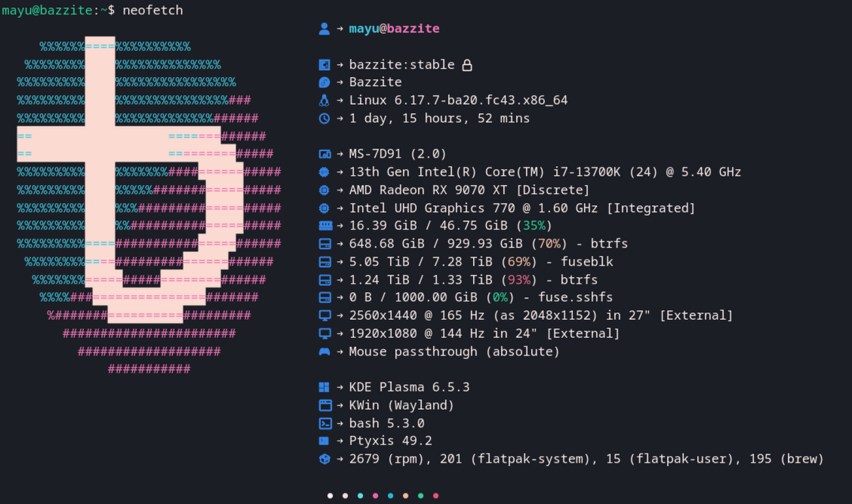Click 'bash 5.3.0' text
The height and width of the screenshot is (504, 852).
pos(386,423)
